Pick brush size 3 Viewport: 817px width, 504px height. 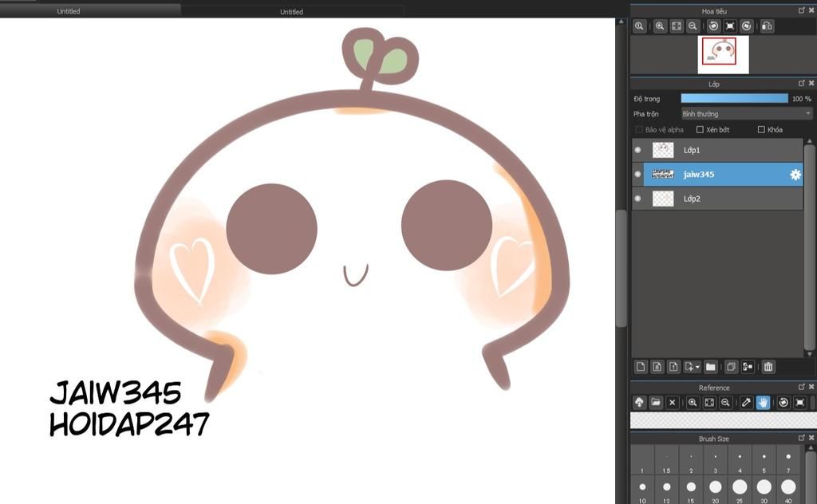coord(716,460)
